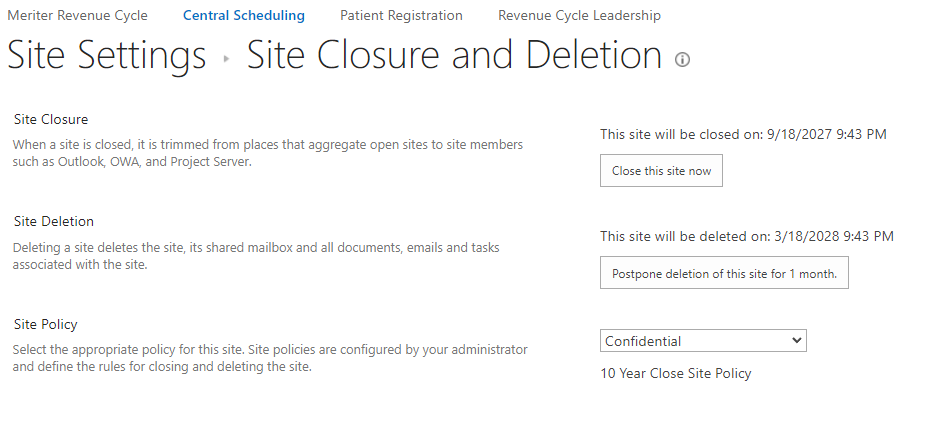Image resolution: width=936 pixels, height=421 pixels.
Task: Click the site deletion date text
Action: click(747, 236)
